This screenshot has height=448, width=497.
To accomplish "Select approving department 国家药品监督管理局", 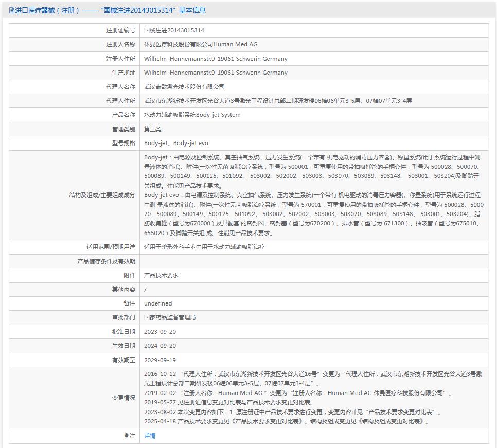I will (170, 317).
